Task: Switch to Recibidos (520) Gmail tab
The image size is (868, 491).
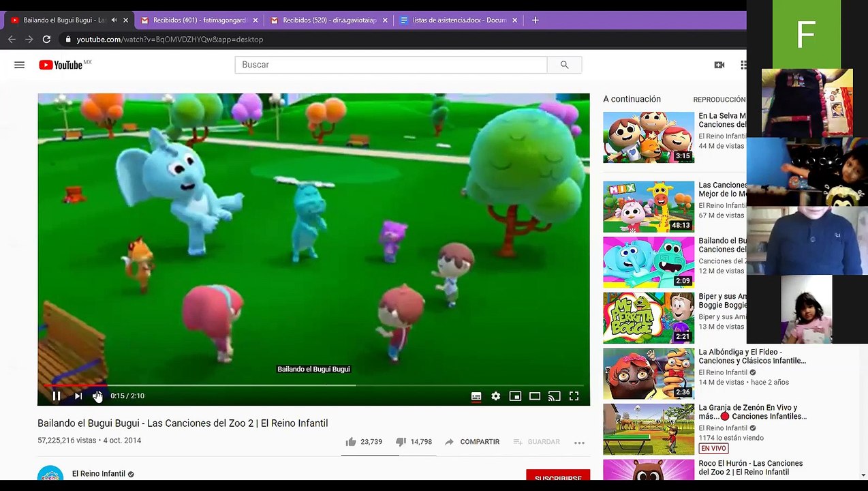Action: pyautogui.click(x=328, y=20)
